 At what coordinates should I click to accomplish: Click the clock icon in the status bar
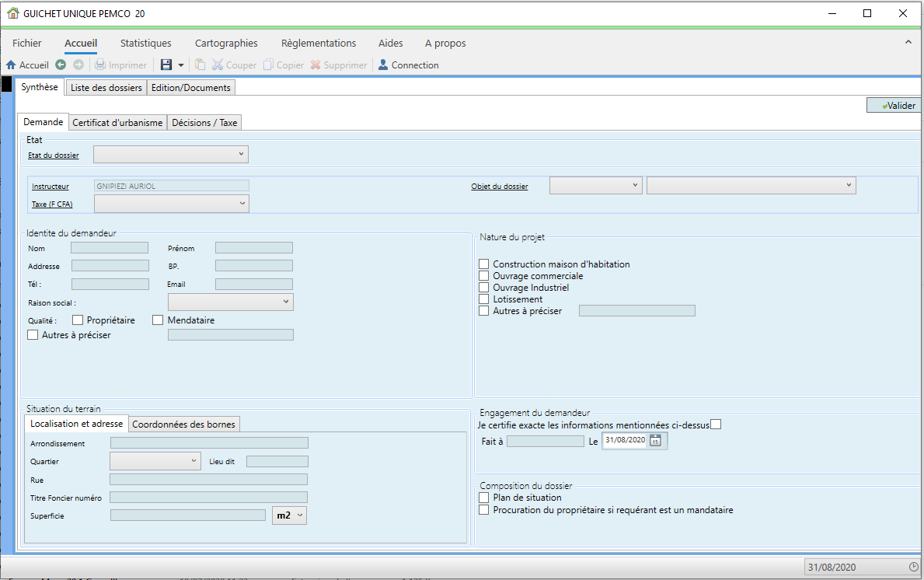pos(914,567)
